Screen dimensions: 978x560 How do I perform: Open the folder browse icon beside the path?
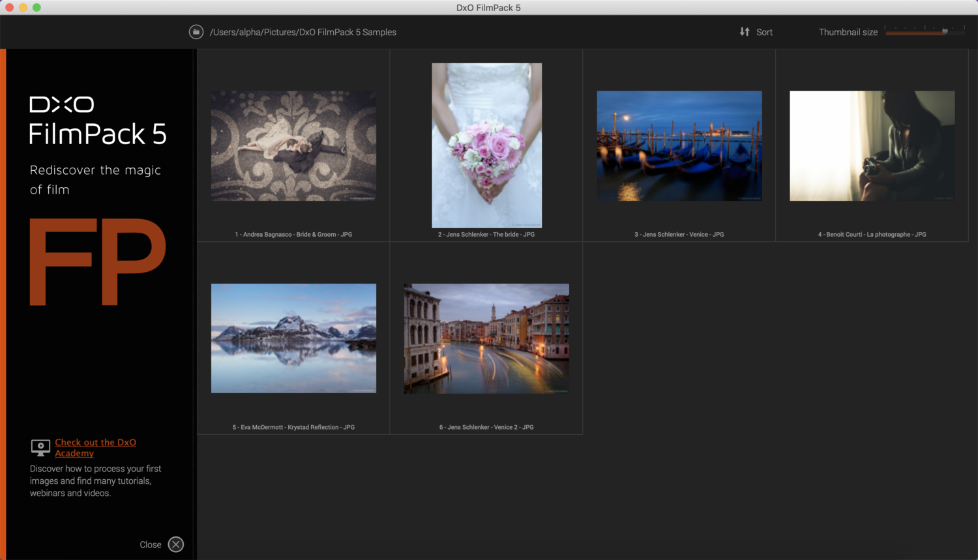[x=196, y=32]
